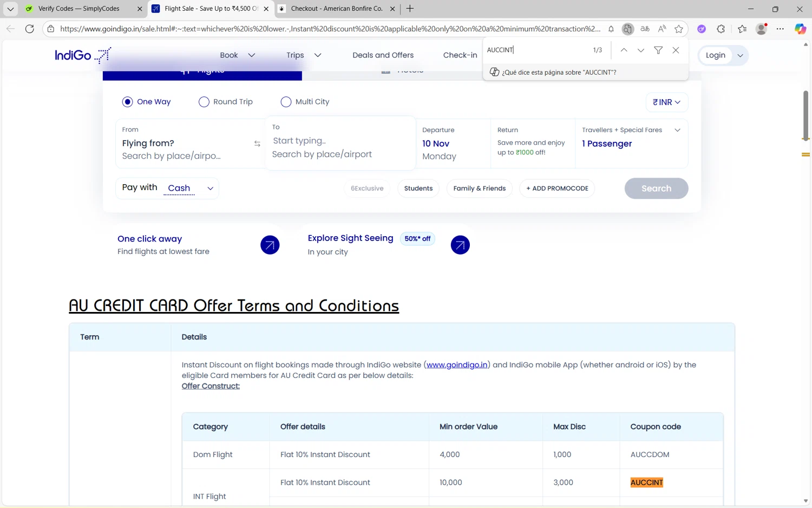Launch the Copilot sidebar icon
The image size is (812, 508).
pos(800,29)
